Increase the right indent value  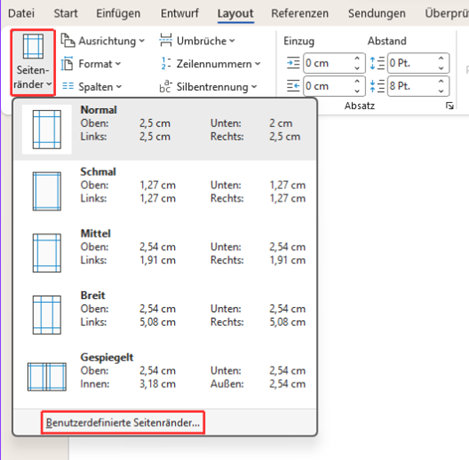357,81
